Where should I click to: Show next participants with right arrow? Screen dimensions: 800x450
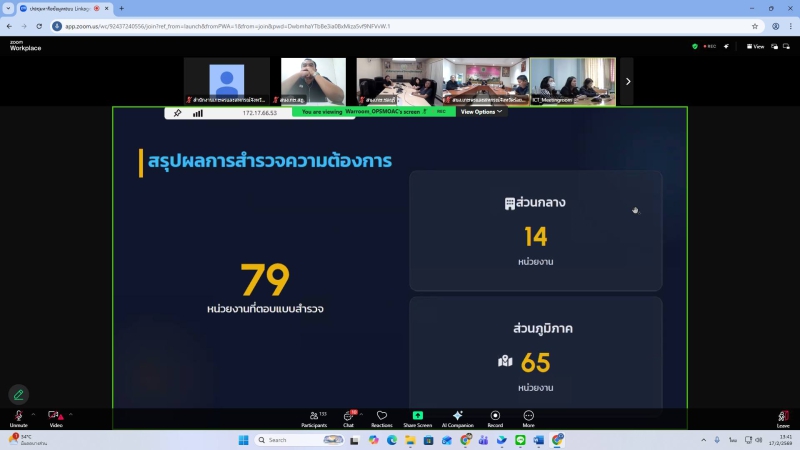point(628,81)
